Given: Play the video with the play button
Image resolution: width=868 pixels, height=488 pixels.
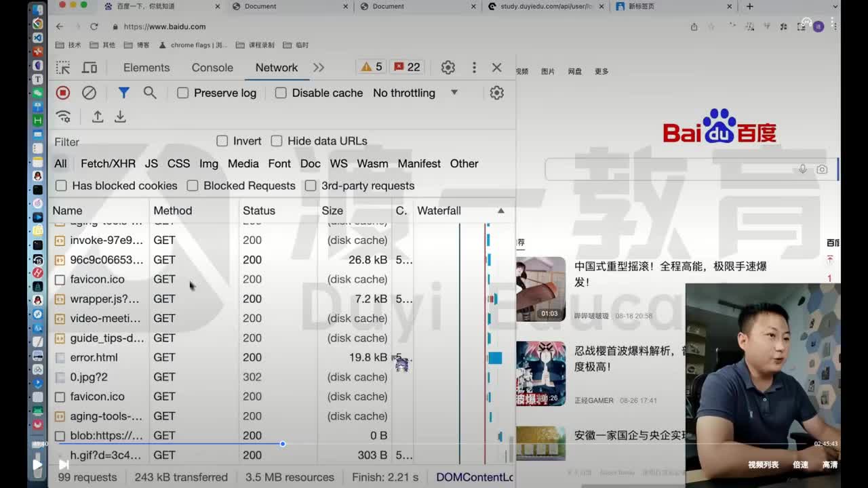Looking at the screenshot, I should pyautogui.click(x=37, y=464).
